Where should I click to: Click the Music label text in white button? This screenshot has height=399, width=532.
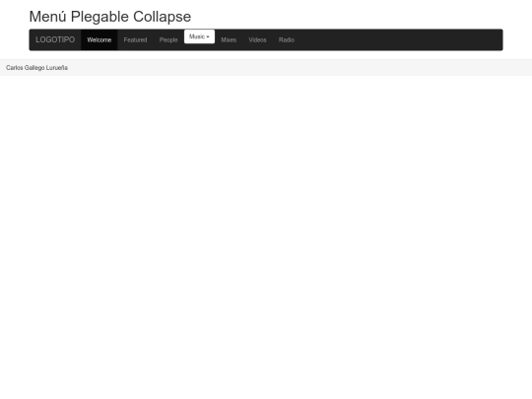pos(197,36)
